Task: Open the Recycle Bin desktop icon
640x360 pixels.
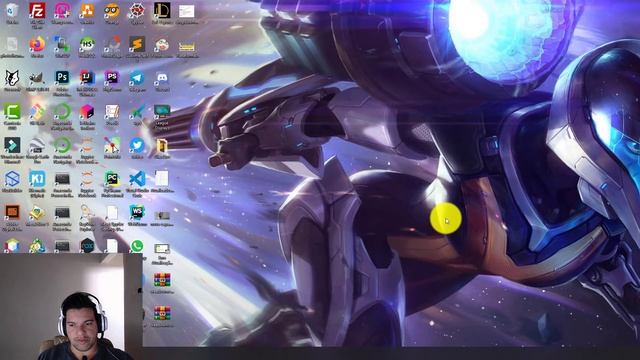Action: 12,11
